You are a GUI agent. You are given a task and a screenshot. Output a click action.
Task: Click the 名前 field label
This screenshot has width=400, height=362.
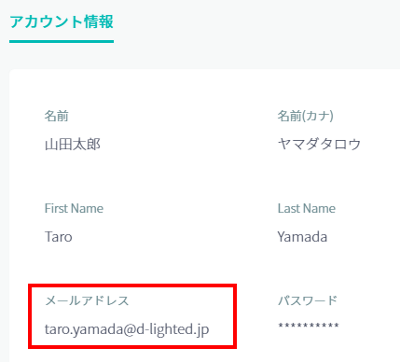pos(57,116)
